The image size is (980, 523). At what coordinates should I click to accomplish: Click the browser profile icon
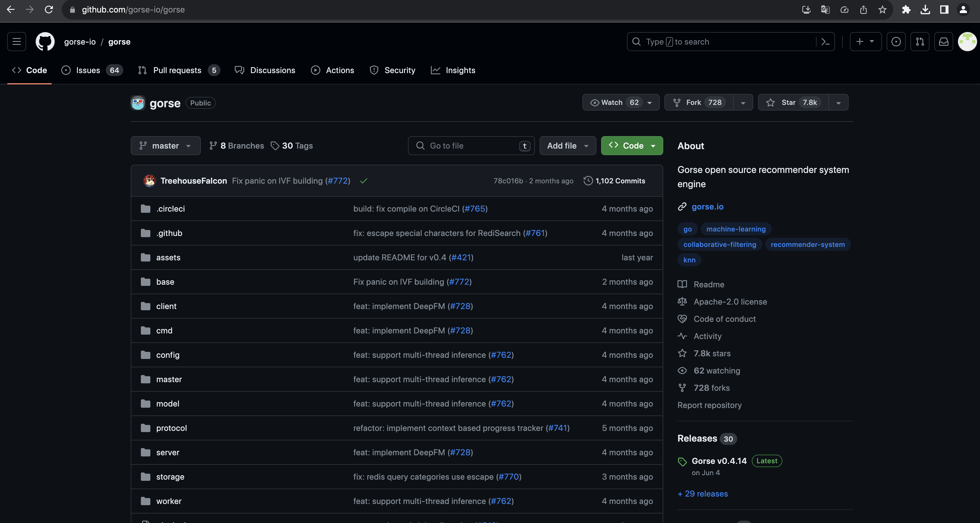pos(963,10)
